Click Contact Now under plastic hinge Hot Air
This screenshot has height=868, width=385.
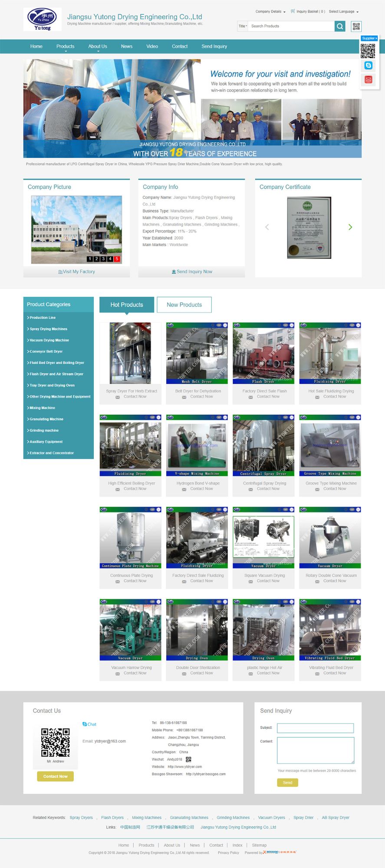[x=268, y=673]
